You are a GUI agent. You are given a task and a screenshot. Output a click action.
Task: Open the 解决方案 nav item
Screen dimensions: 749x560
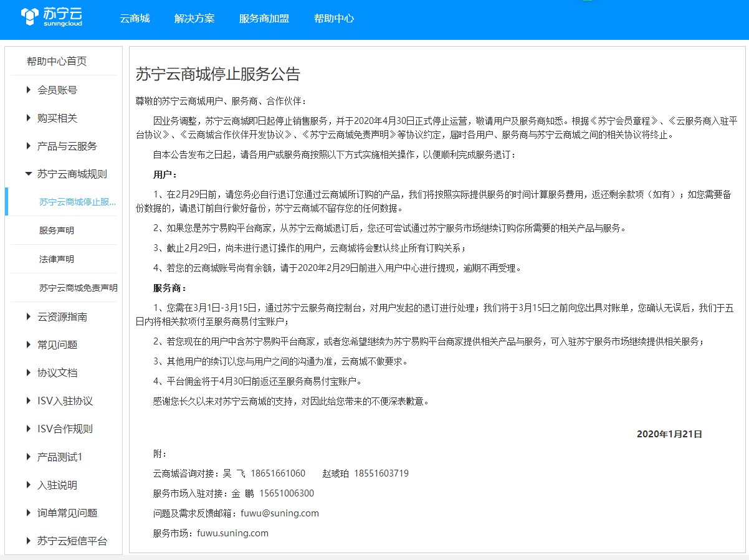coord(194,18)
